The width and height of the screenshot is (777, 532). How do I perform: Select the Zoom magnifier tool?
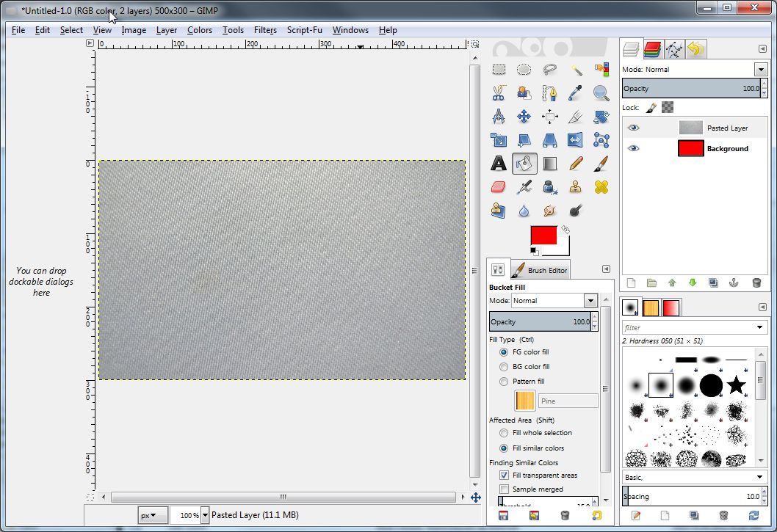(x=601, y=93)
